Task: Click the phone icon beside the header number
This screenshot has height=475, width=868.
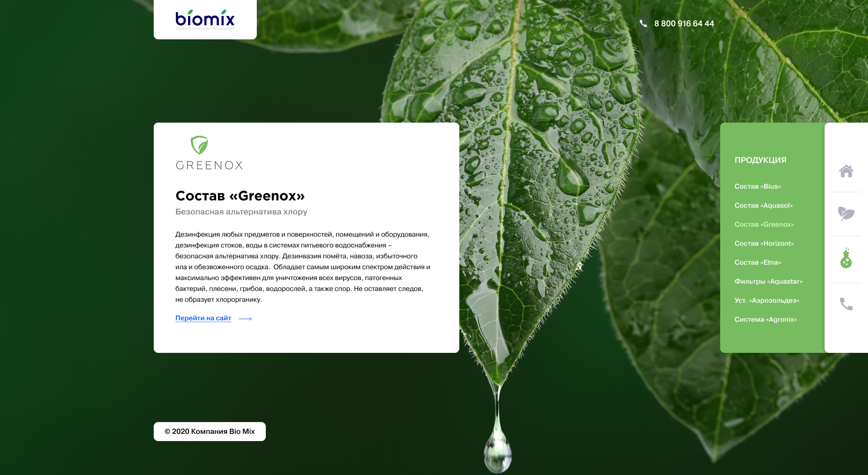Action: [x=643, y=24]
